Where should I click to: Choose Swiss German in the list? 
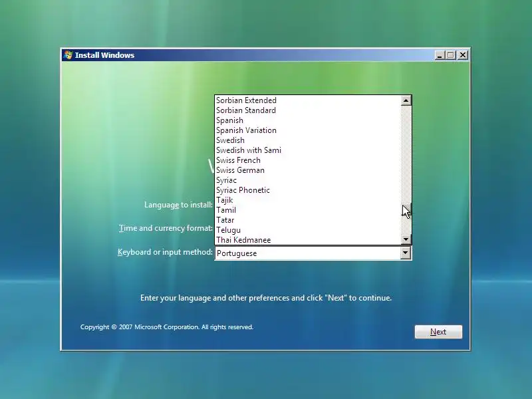(308, 170)
